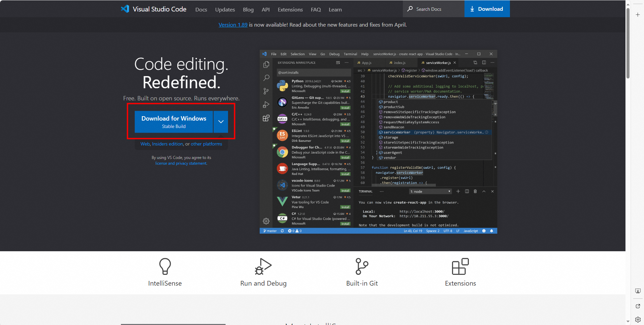Open the Docs menu item
This screenshot has width=644, height=325.
[201, 10]
